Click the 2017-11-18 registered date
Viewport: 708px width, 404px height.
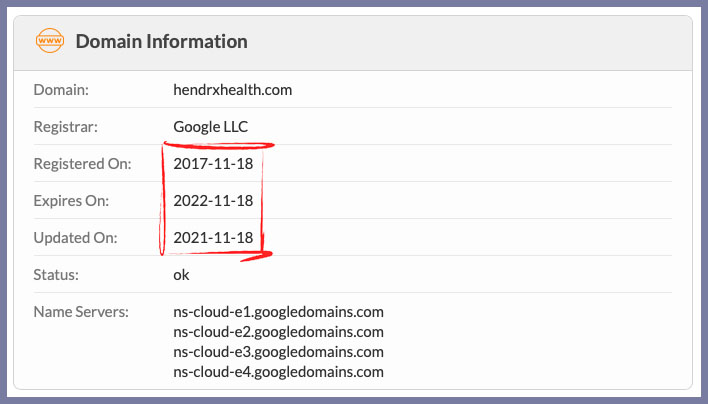point(213,163)
